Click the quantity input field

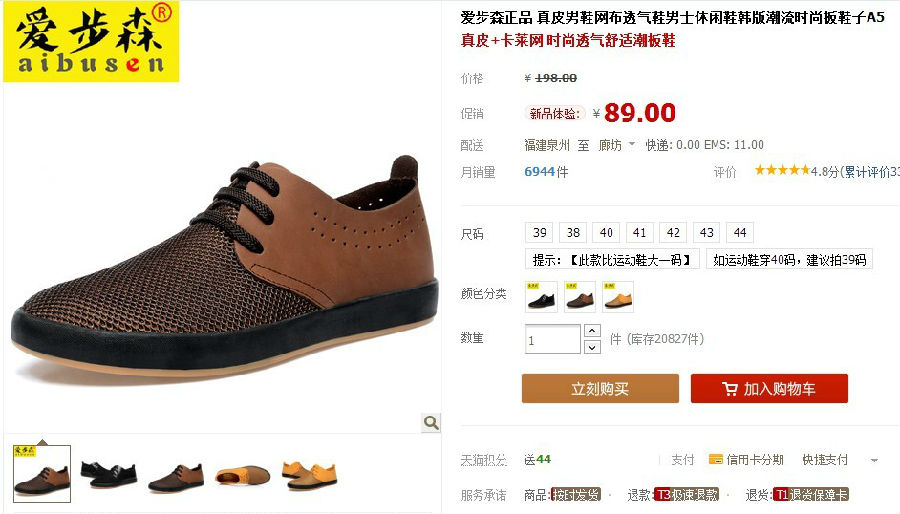[553, 340]
